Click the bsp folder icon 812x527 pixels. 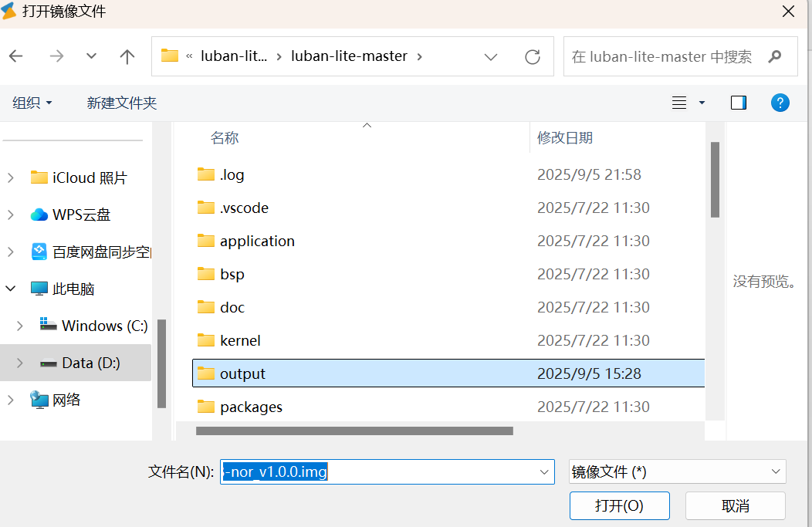point(205,274)
